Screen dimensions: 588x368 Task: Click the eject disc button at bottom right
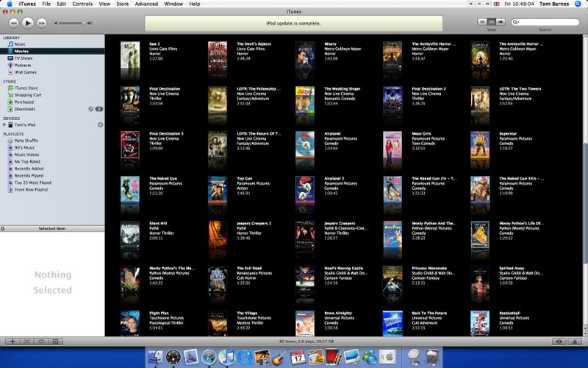coord(575,342)
